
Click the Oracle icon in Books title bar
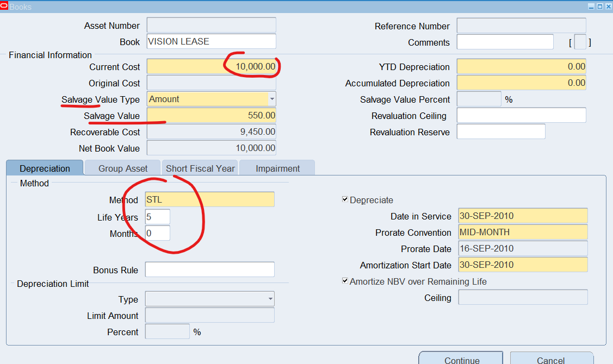coord(4,6)
